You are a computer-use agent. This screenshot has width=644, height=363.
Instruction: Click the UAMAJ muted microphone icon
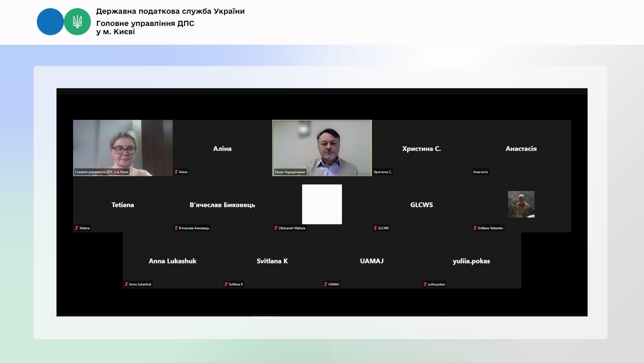tap(326, 284)
